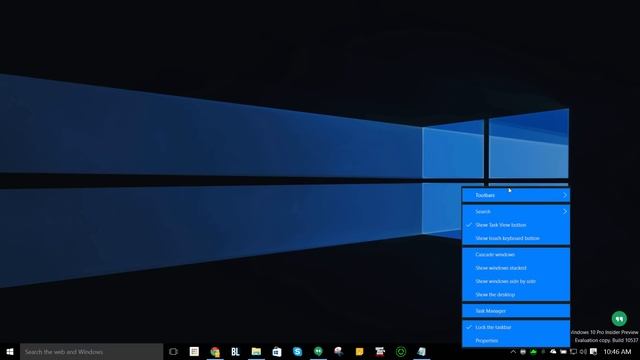Screen dimensions: 640x360
Task: Open the BL app taskbar icon
Action: (x=236, y=351)
